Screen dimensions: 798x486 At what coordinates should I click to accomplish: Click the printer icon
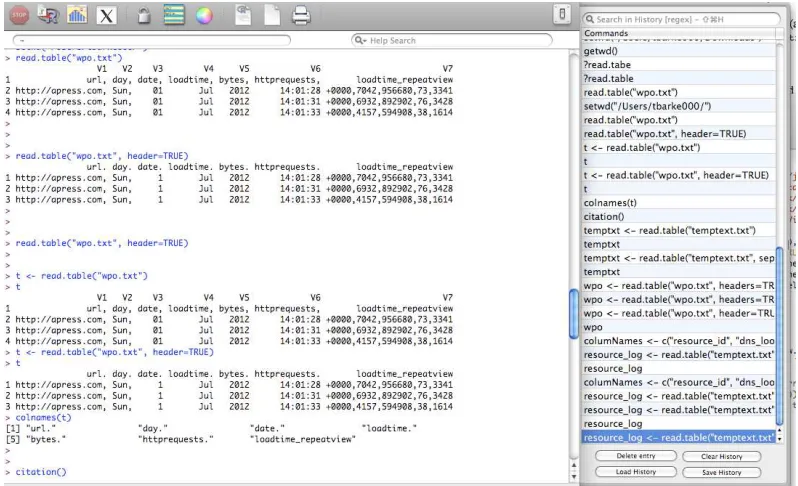[301, 15]
